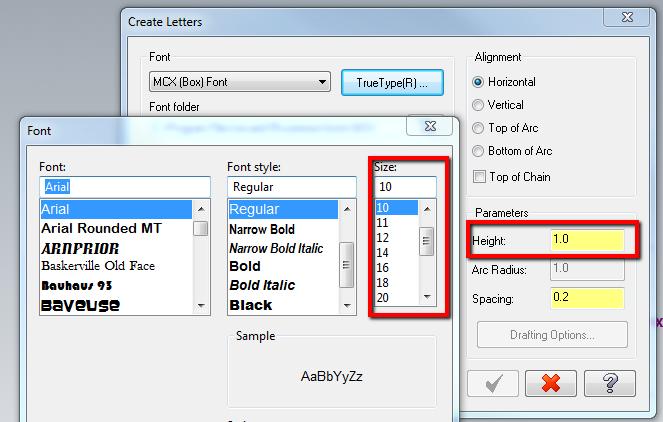
Task: Select size 10 in list
Action: click(397, 208)
